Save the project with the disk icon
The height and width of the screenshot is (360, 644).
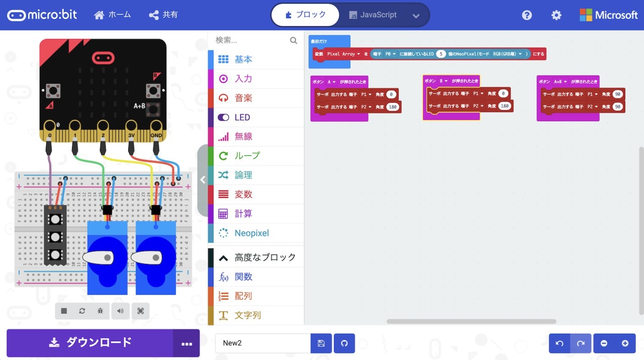pyautogui.click(x=321, y=343)
